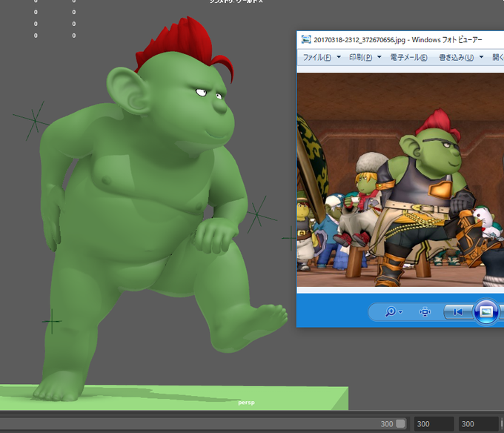The image size is (504, 433).
Task: Click the persp camera label in Maya viewport
Action: pos(246,403)
